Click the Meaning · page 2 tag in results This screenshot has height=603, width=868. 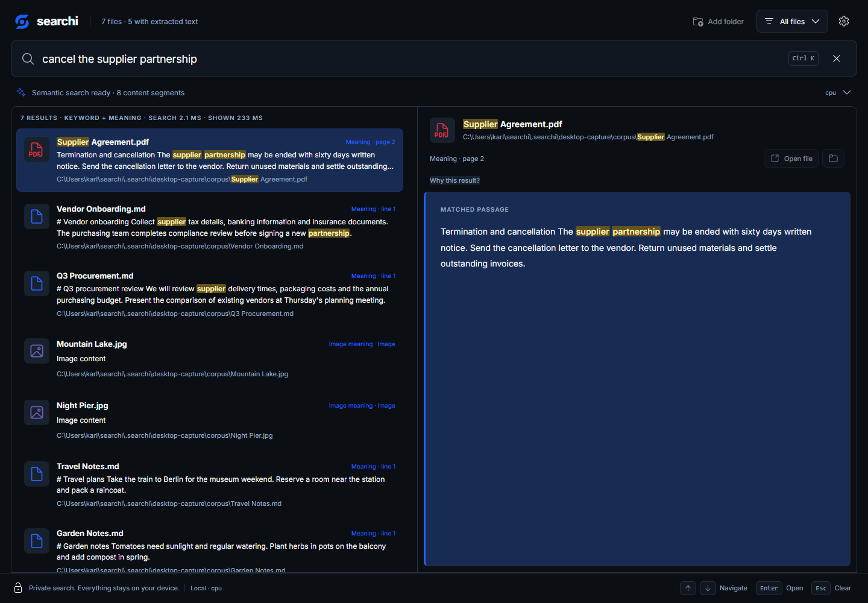[x=370, y=142]
